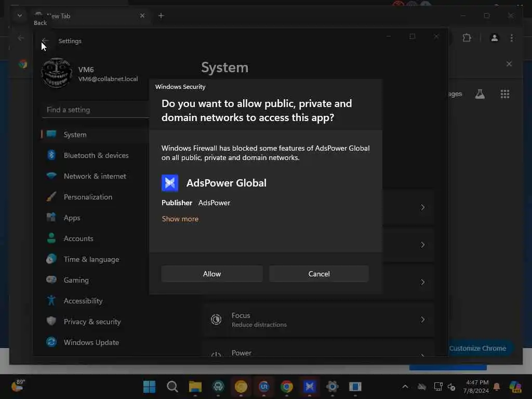The height and width of the screenshot is (399, 532).
Task: Open Bluetooth & devices settings
Action: pos(95,155)
